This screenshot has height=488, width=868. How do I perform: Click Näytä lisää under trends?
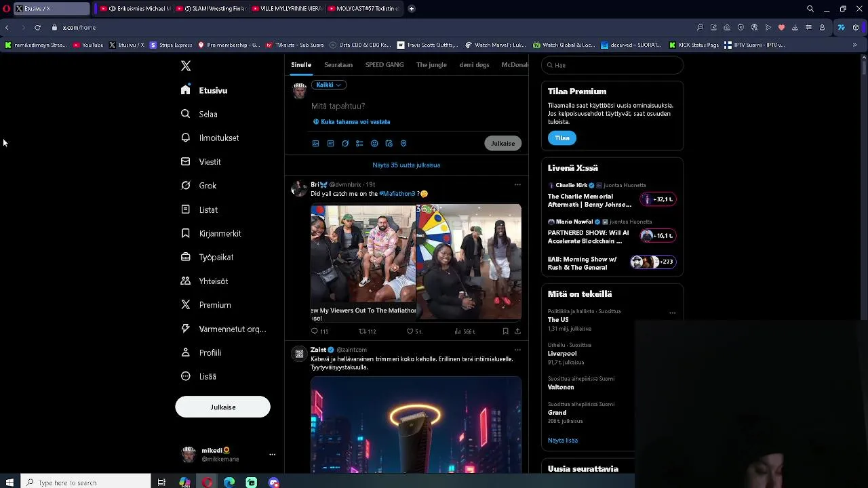(x=563, y=441)
